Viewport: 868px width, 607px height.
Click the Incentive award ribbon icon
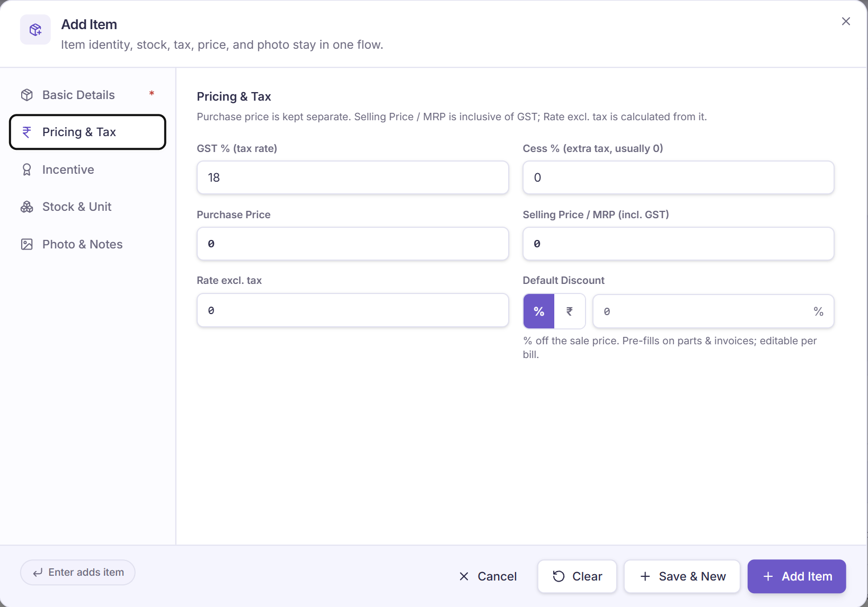pyautogui.click(x=27, y=169)
